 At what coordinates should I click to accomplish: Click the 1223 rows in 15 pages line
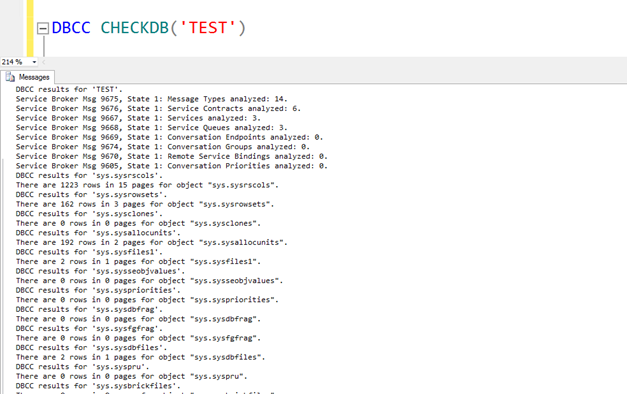point(147,185)
